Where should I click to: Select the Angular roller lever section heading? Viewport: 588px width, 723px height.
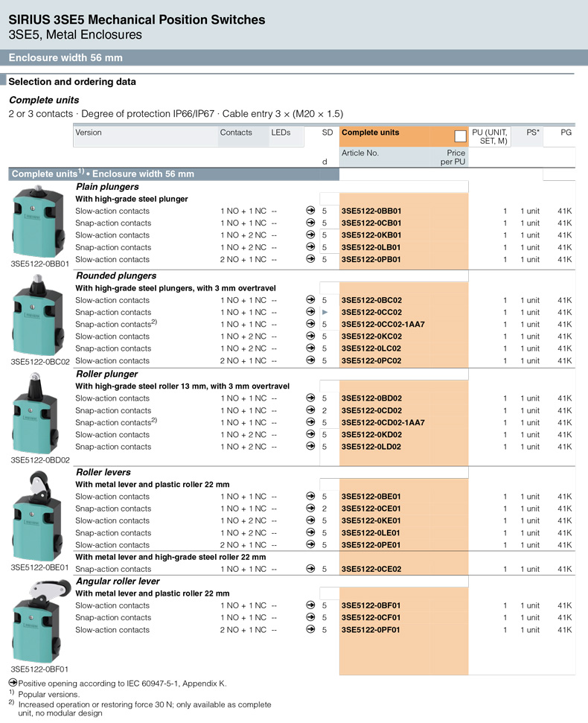pos(118,581)
